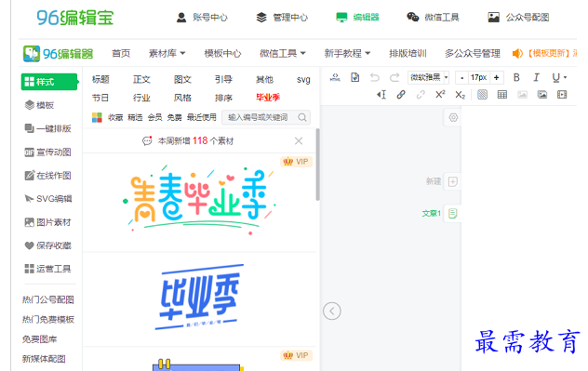588x371 pixels.
Task: Click the text direction icon
Action: click(x=381, y=95)
